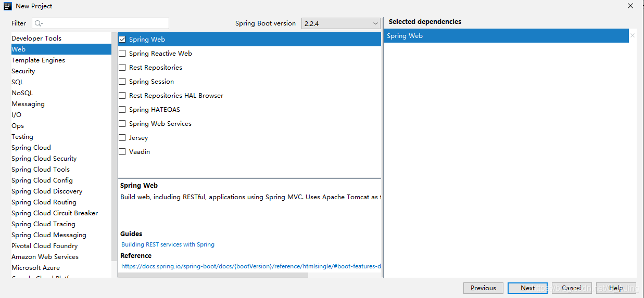Check the Spring Web Services box
The image size is (644, 298).
pos(122,124)
